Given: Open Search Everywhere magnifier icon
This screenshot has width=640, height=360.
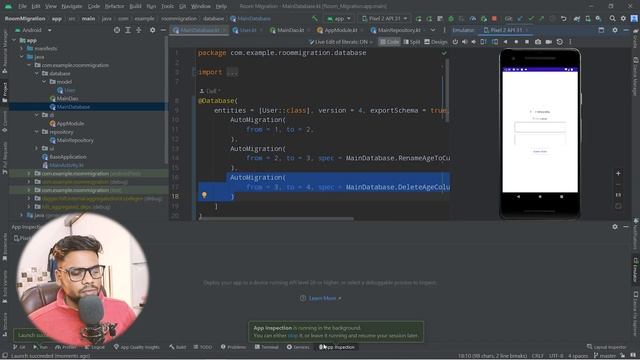Looking at the screenshot, I should (x=612, y=18).
